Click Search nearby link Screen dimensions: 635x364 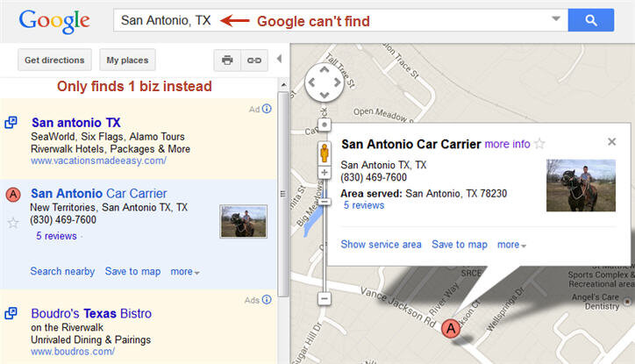pyautogui.click(x=62, y=271)
